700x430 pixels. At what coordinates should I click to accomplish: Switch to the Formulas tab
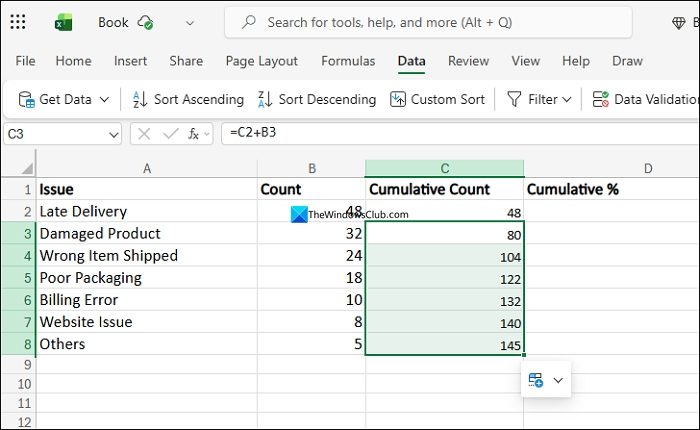pyautogui.click(x=348, y=61)
